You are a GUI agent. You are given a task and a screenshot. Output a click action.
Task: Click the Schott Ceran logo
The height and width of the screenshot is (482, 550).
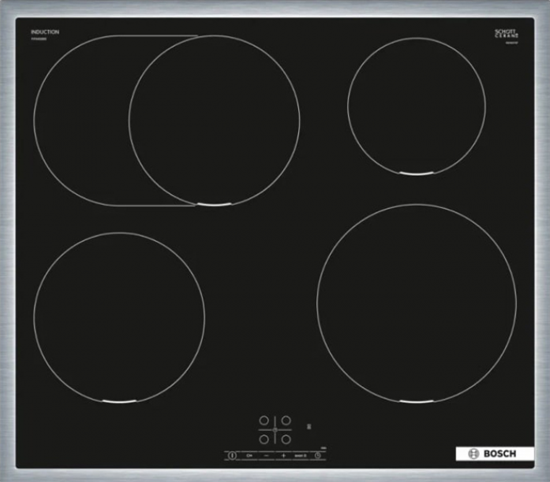pos(506,34)
